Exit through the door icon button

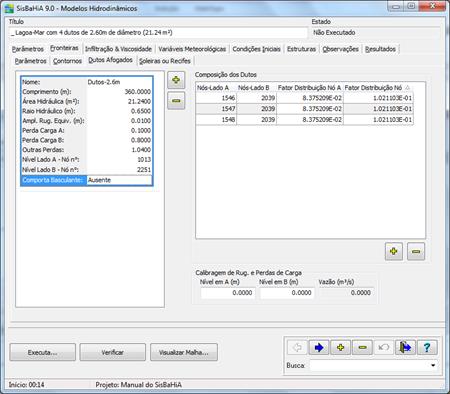tap(405, 348)
